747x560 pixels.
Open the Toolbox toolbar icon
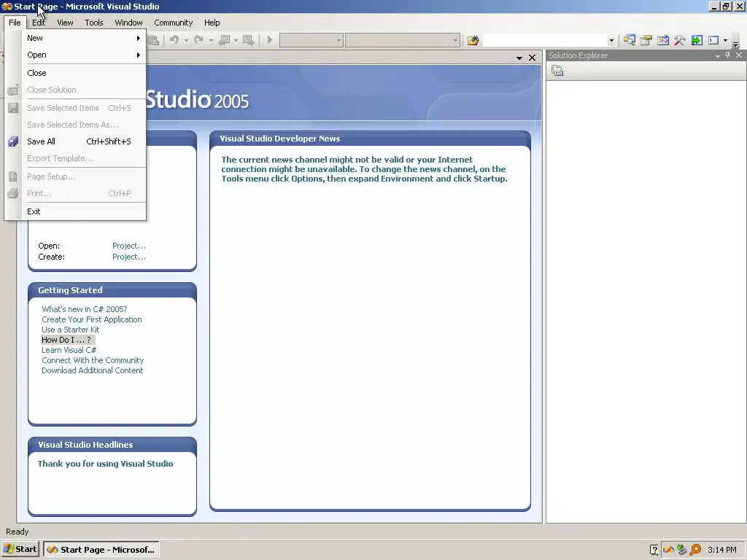(679, 41)
